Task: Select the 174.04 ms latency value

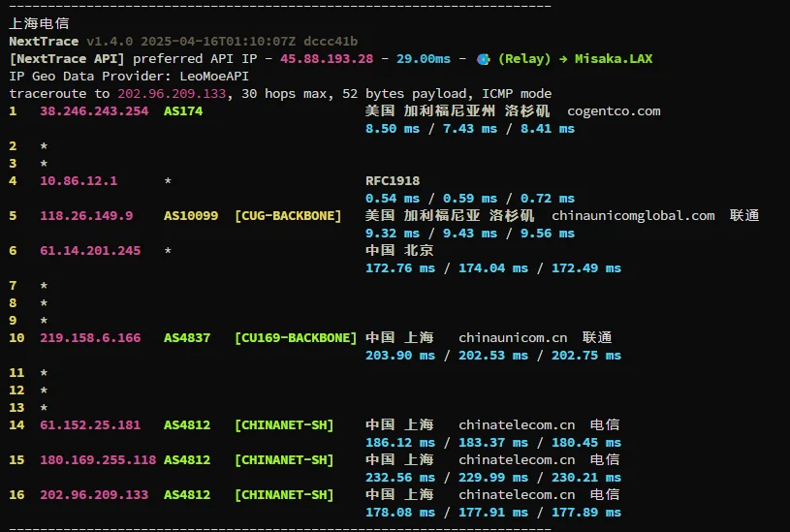Action: coord(493,268)
